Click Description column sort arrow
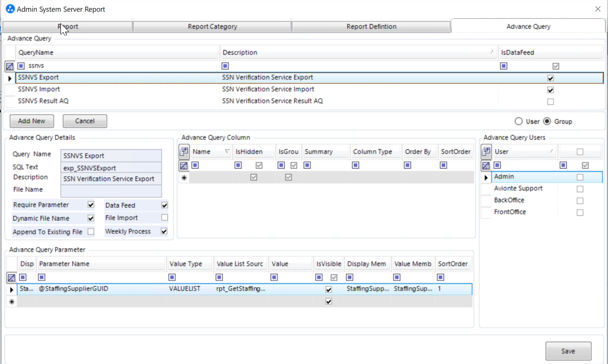 [492, 52]
